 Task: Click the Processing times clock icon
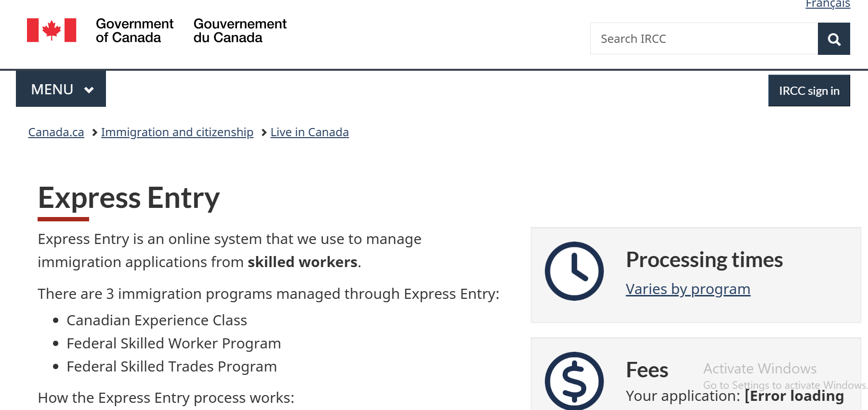coord(574,271)
